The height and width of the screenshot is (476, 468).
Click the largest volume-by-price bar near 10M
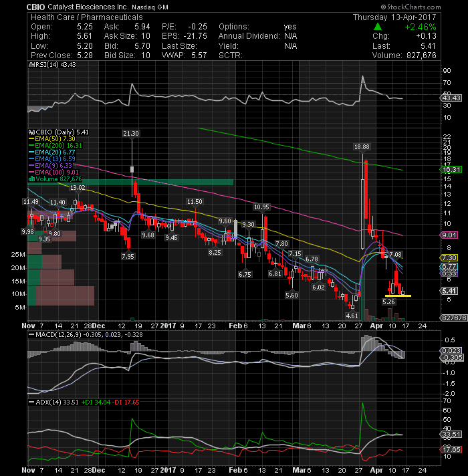tap(61, 295)
